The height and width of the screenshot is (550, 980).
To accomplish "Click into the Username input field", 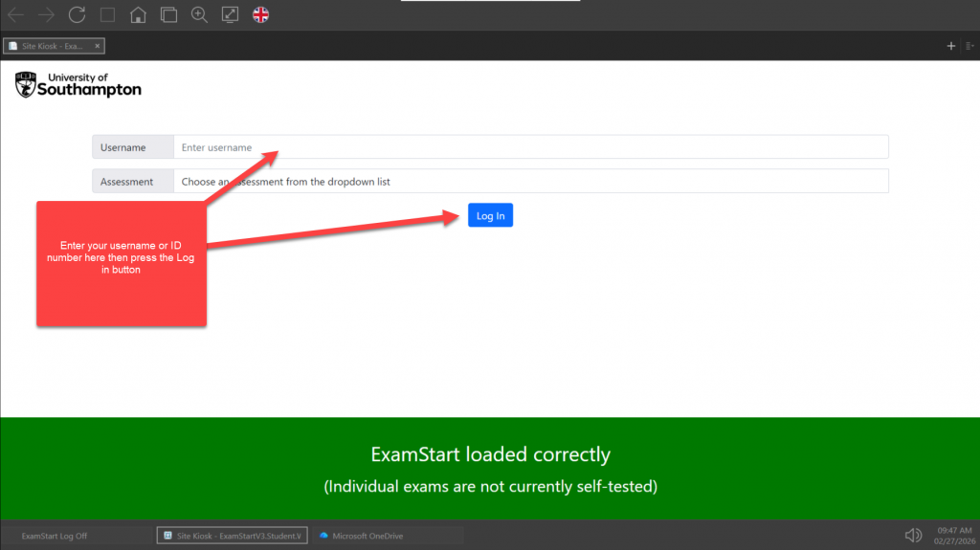I will [x=530, y=147].
